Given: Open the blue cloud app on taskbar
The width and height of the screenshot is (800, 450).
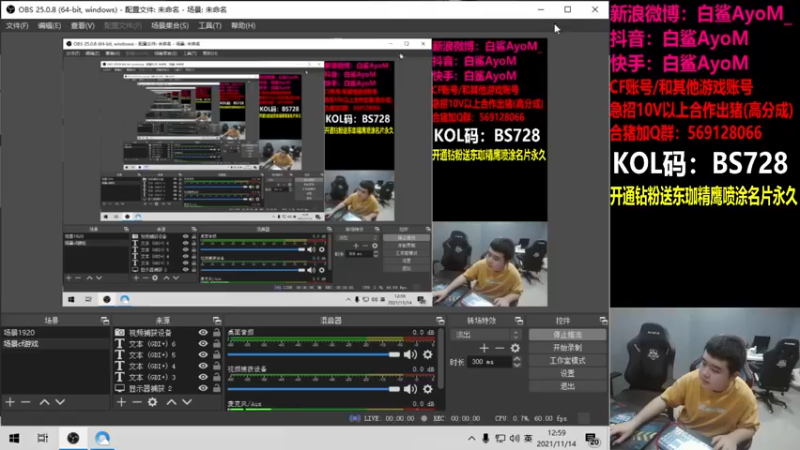Looking at the screenshot, I should tap(103, 438).
